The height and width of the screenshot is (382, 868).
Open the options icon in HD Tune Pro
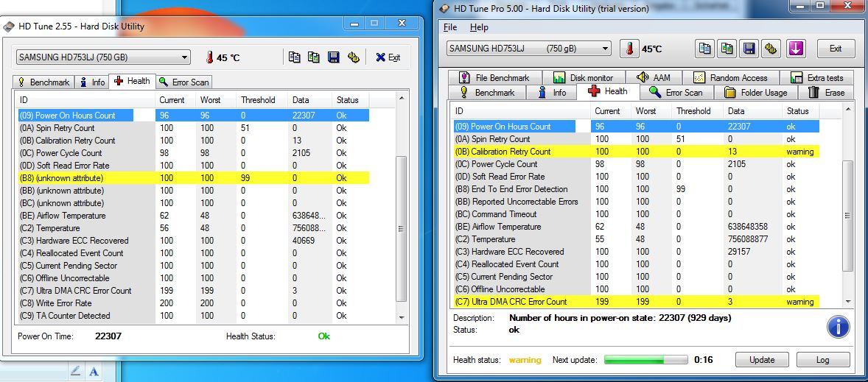771,49
